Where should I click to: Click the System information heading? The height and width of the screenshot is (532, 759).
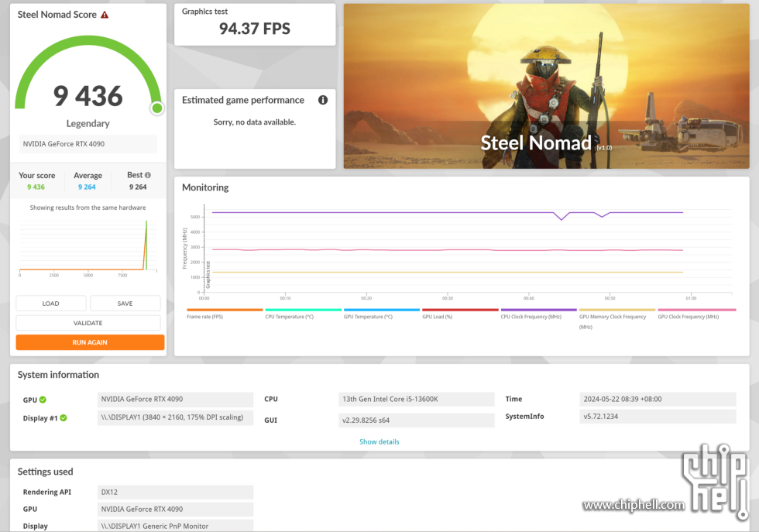[58, 375]
